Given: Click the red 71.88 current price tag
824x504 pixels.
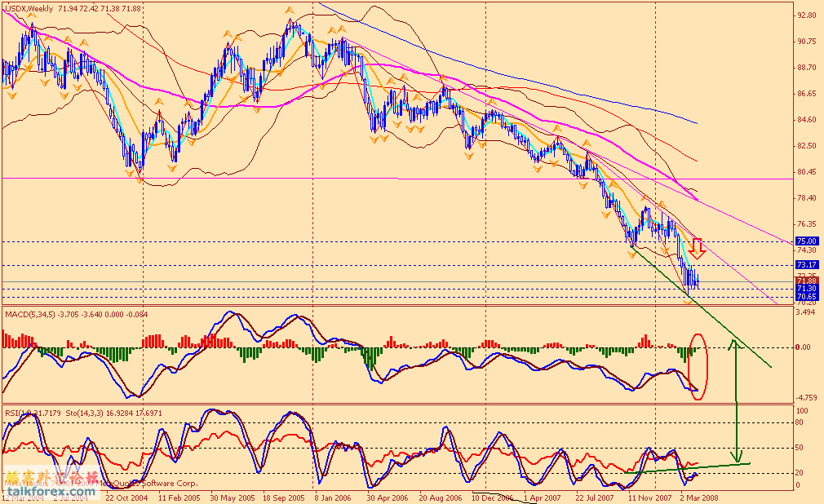Looking at the screenshot, I should [x=807, y=281].
